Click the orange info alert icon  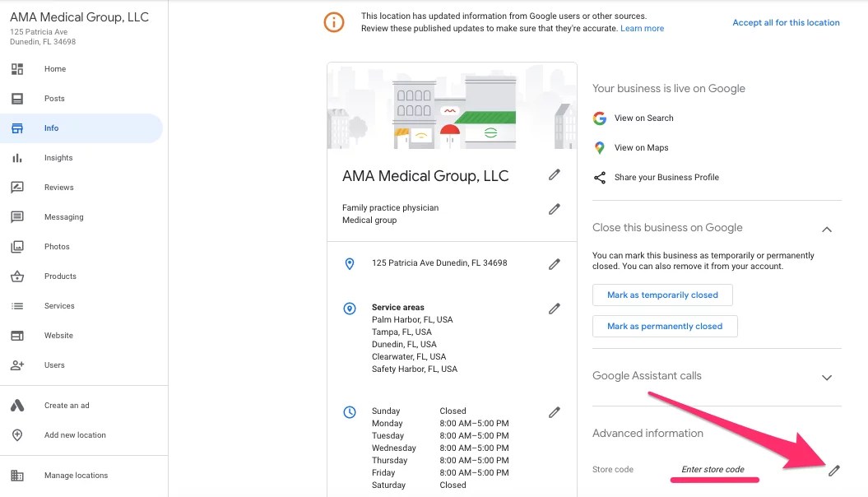[x=334, y=22]
